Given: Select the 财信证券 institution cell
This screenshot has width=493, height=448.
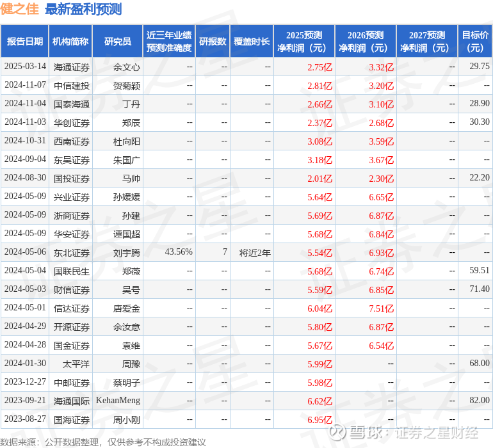Looking at the screenshot, I should click(x=72, y=290).
